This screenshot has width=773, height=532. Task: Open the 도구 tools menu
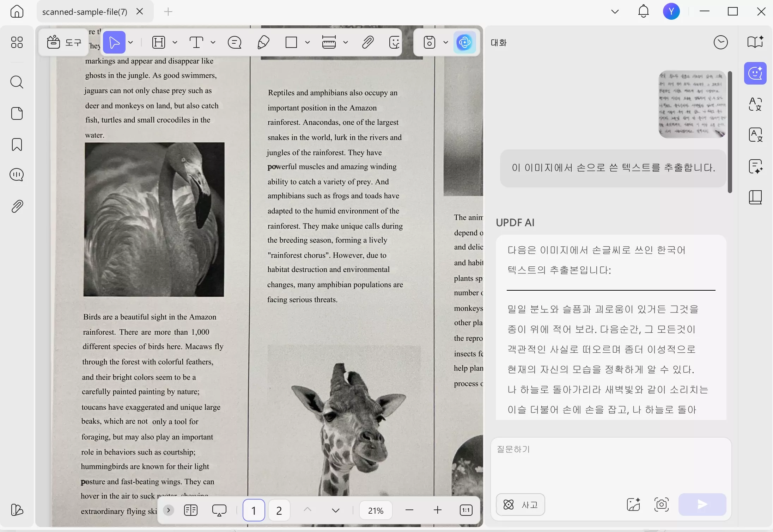(x=64, y=42)
